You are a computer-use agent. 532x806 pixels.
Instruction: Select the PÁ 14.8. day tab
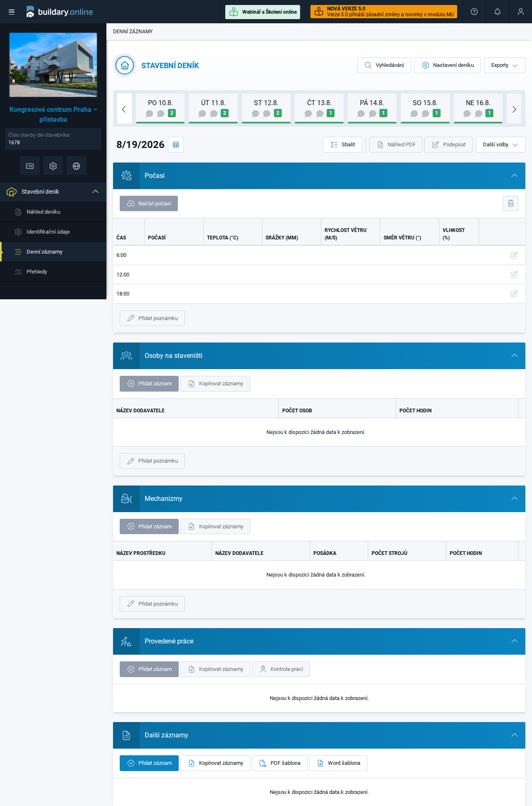point(372,108)
